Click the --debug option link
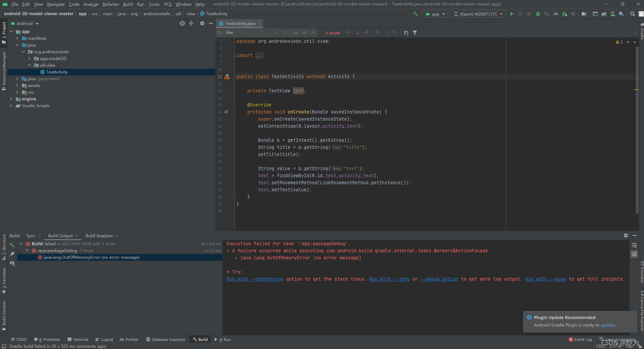The image size is (644, 349). click(x=439, y=279)
